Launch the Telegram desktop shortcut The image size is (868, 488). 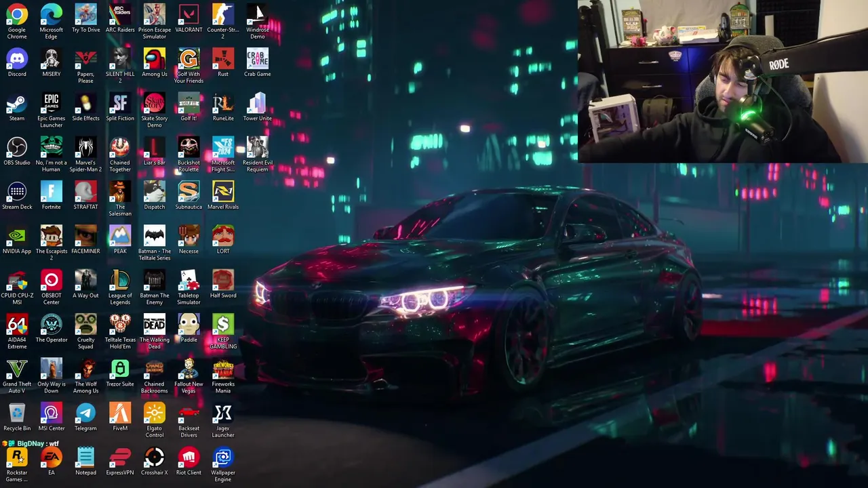(85, 418)
